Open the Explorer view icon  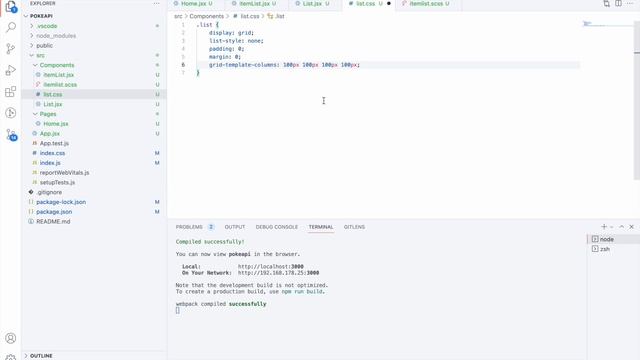coord(11,7)
